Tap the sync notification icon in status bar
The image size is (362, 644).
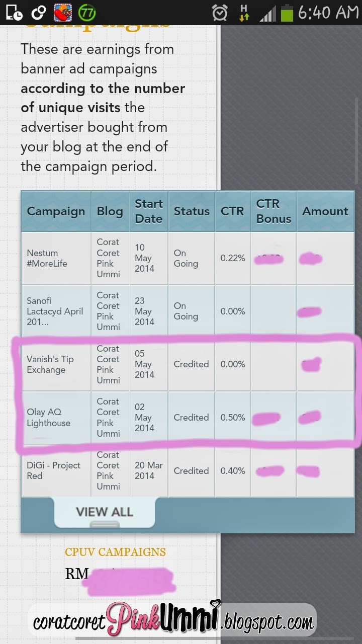[38, 13]
